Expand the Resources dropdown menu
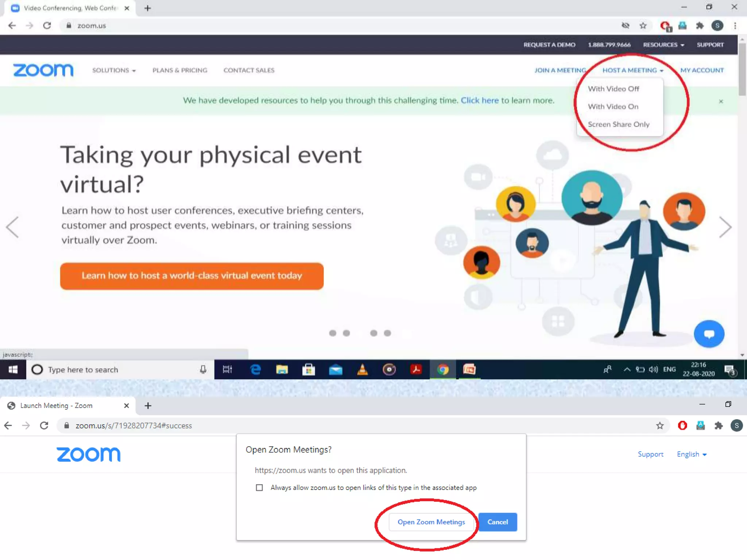 (x=663, y=45)
